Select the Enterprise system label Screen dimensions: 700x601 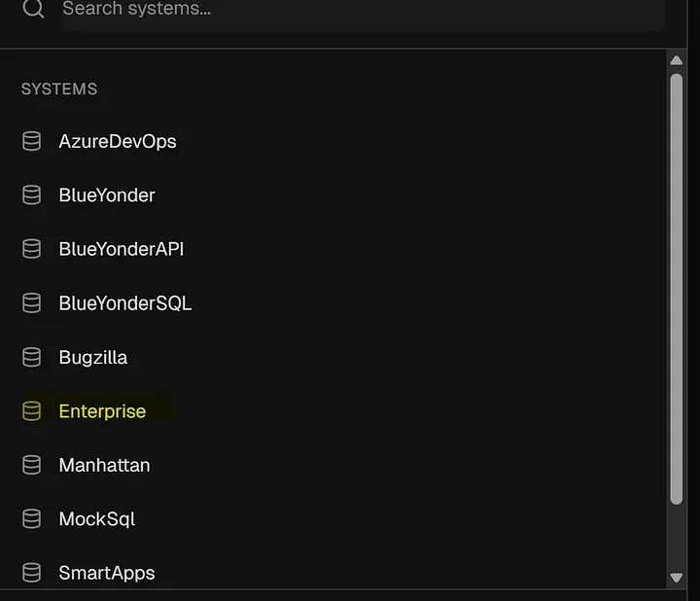[x=102, y=411]
